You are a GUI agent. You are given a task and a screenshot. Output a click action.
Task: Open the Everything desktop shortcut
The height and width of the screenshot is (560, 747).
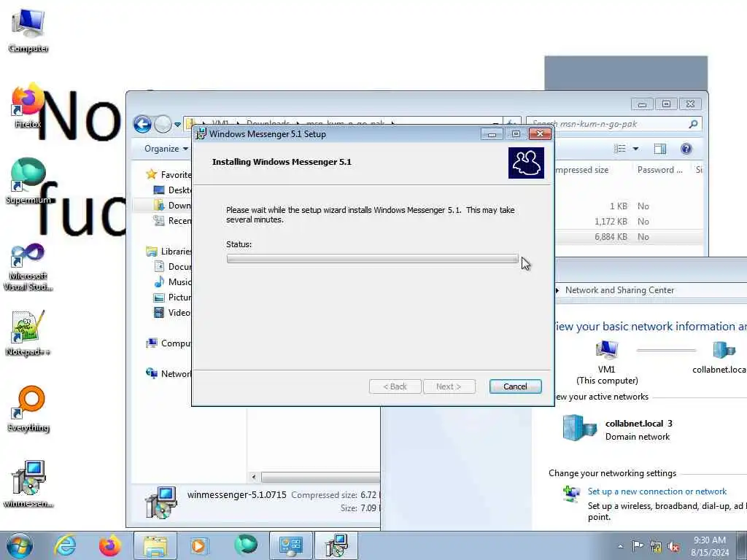(x=28, y=408)
